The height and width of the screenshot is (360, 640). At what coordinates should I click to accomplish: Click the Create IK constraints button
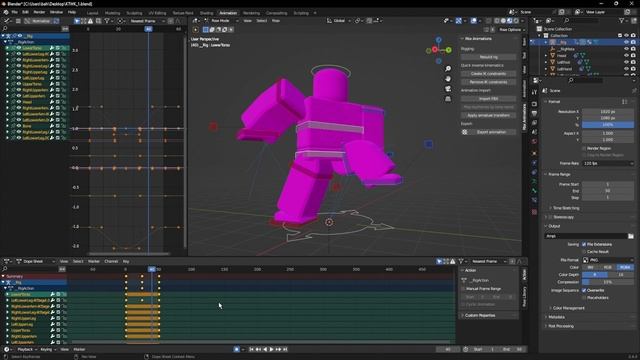[489, 74]
